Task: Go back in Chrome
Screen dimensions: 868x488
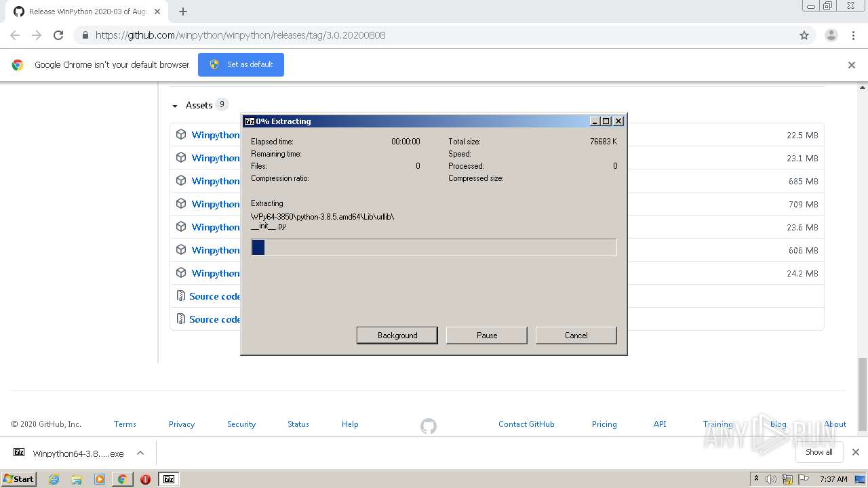Action: point(15,35)
